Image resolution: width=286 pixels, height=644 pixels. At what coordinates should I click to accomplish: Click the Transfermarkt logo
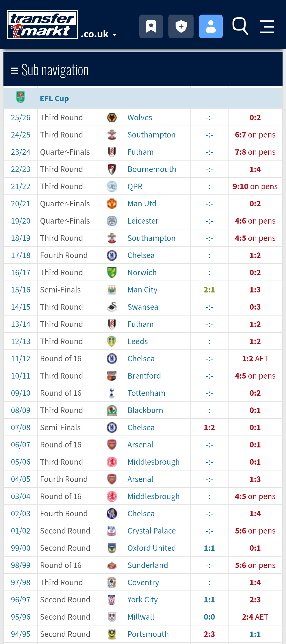point(42,25)
